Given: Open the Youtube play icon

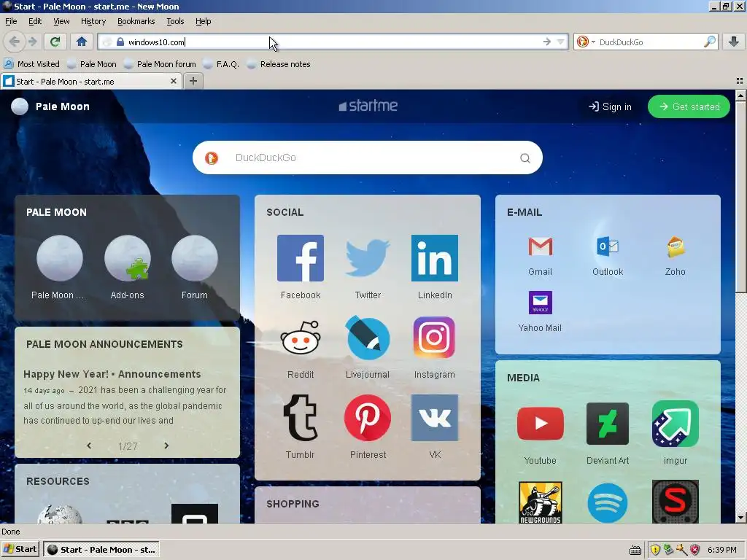Looking at the screenshot, I should pos(541,424).
